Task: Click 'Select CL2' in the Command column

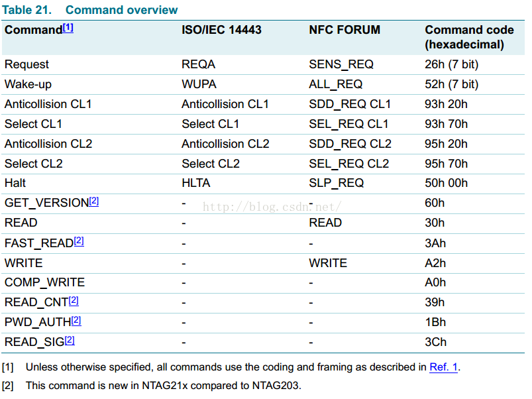Action: tap(34, 164)
